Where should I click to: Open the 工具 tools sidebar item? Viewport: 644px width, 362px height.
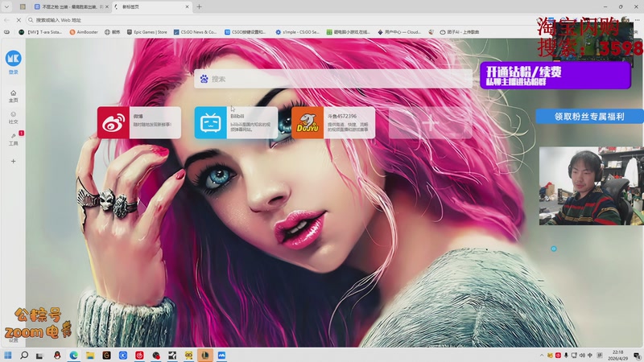click(x=13, y=139)
